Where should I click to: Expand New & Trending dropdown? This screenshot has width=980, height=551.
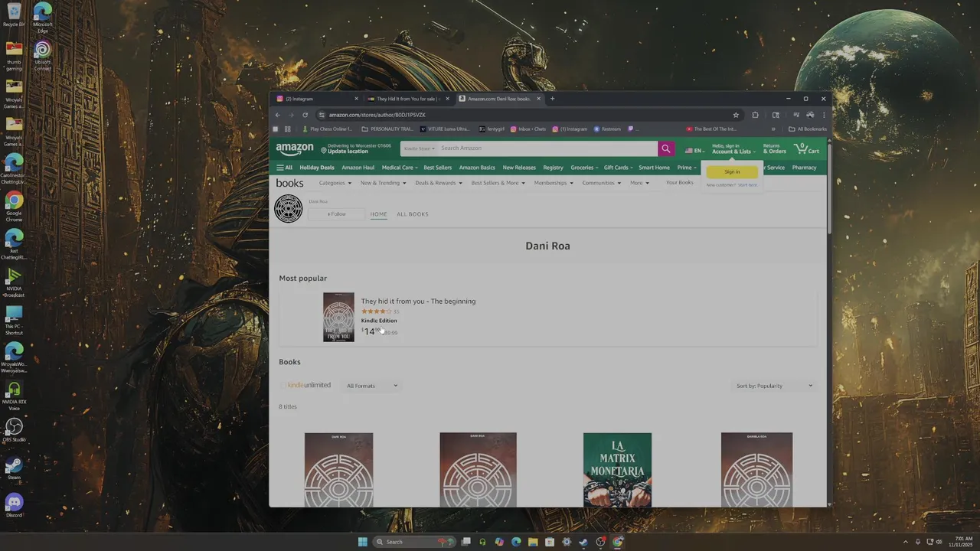(x=384, y=183)
